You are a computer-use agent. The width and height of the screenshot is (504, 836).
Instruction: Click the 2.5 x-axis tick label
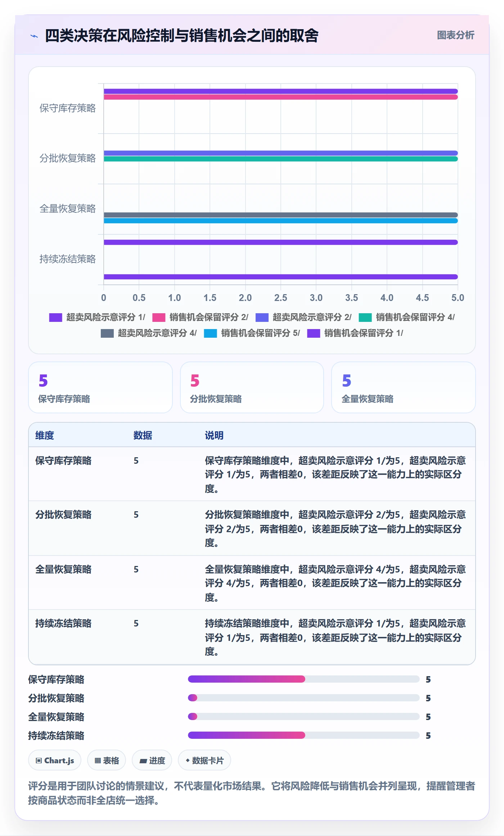281,298
